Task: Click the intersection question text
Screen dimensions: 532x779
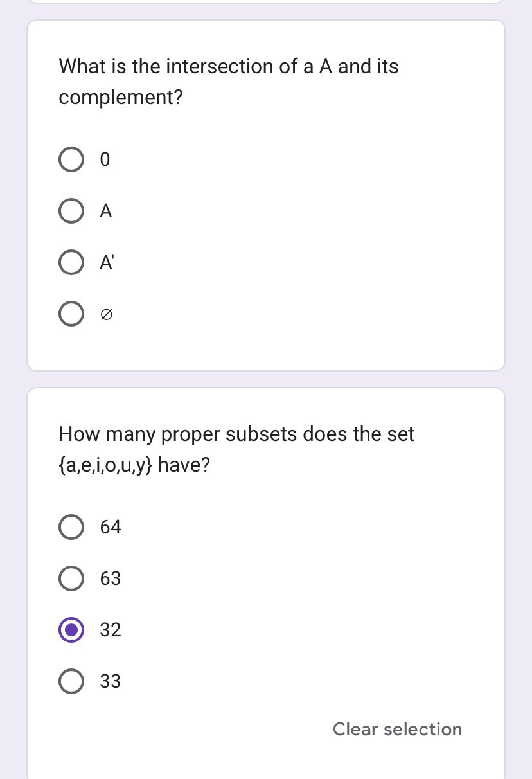Action: (228, 82)
